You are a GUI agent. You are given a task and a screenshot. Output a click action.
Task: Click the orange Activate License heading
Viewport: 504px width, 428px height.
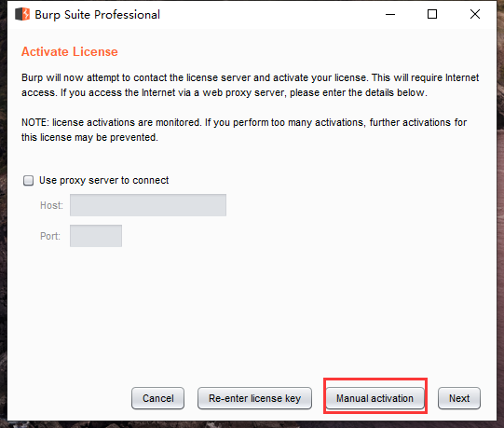click(x=70, y=52)
